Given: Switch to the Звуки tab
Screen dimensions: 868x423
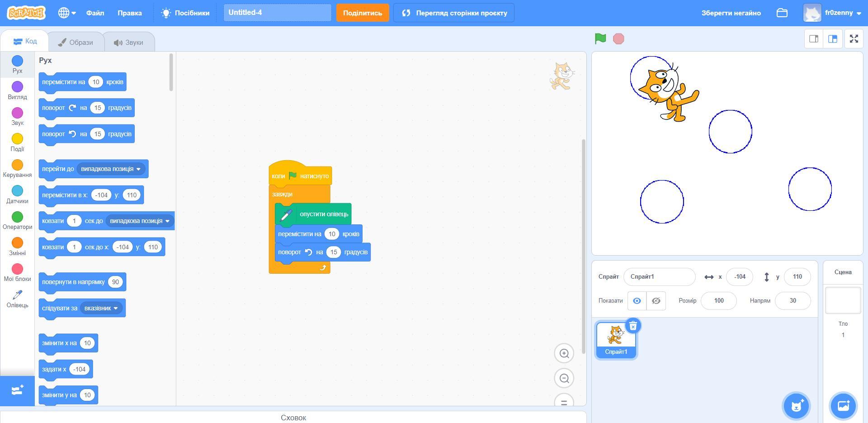Looking at the screenshot, I should [x=129, y=43].
